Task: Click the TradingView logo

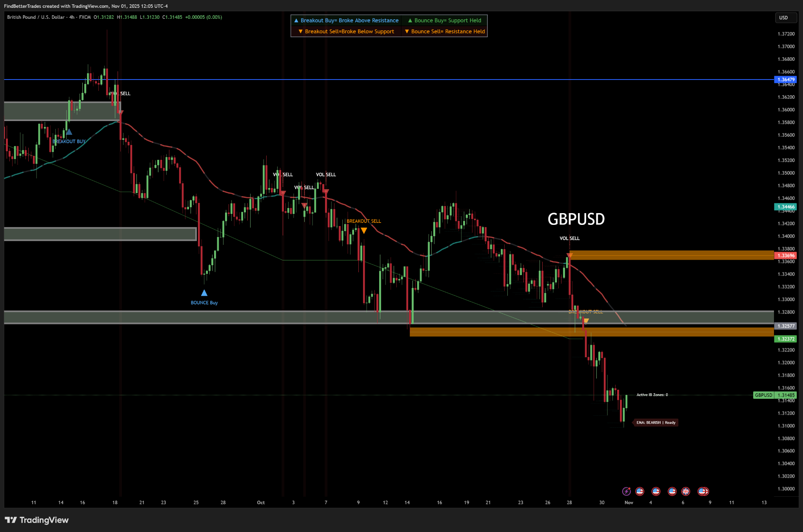Action: [36, 520]
